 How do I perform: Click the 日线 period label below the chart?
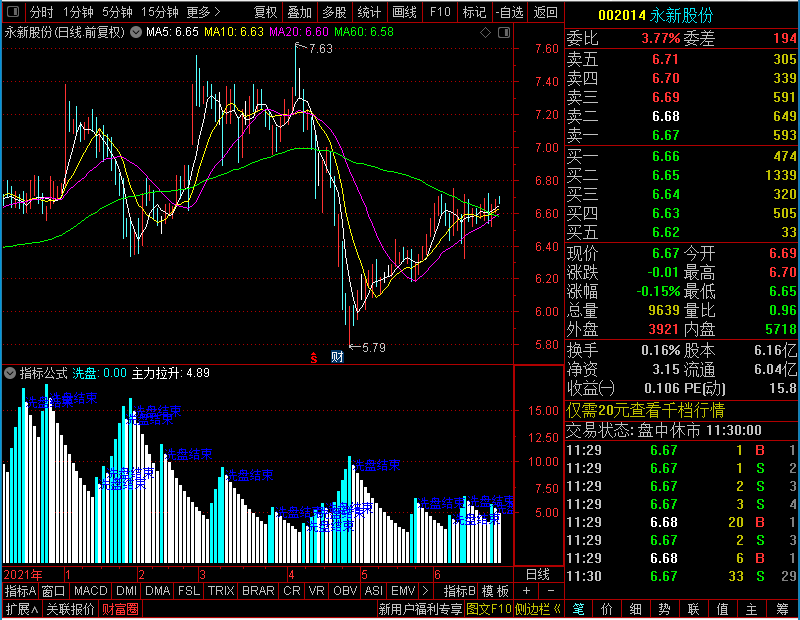pyautogui.click(x=538, y=575)
